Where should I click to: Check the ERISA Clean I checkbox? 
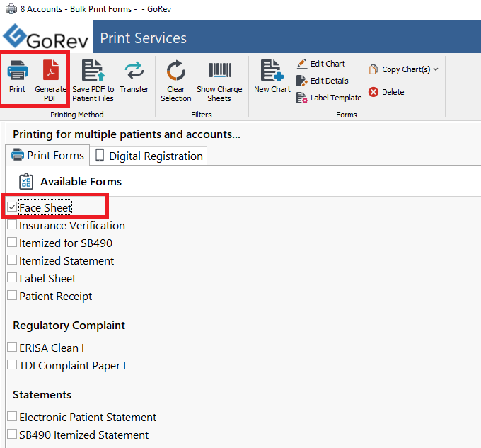pyautogui.click(x=12, y=347)
